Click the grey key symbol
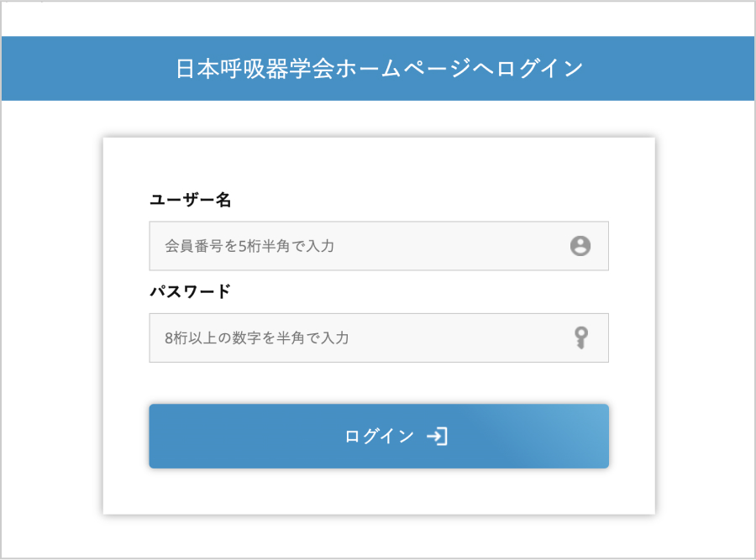This screenshot has width=756, height=560. click(580, 338)
